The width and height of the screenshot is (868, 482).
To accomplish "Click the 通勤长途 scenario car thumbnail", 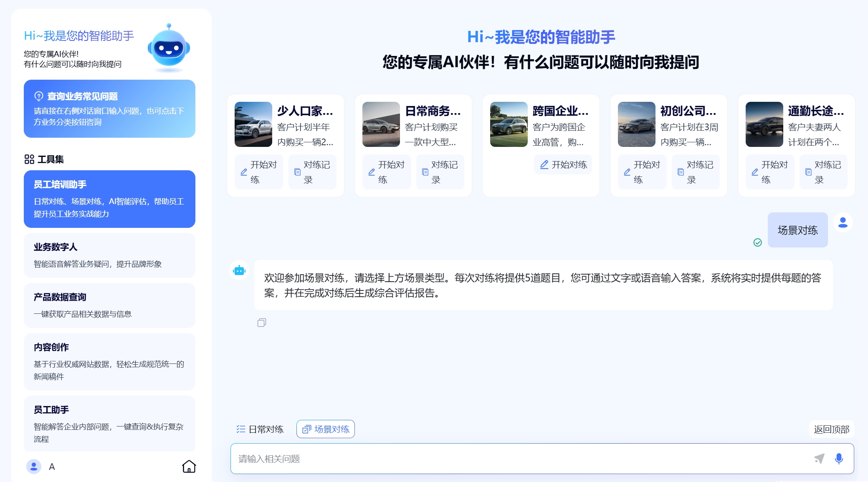I will pyautogui.click(x=764, y=124).
